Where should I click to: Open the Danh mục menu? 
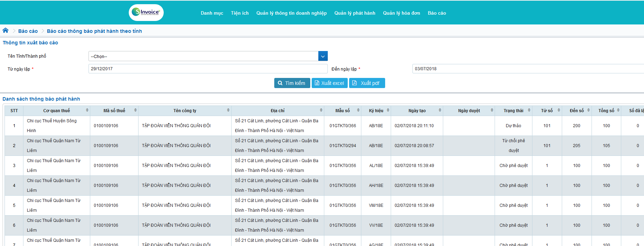212,13
